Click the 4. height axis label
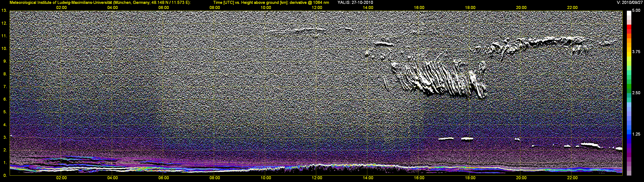The height and width of the screenshot is (182, 644). point(5,125)
